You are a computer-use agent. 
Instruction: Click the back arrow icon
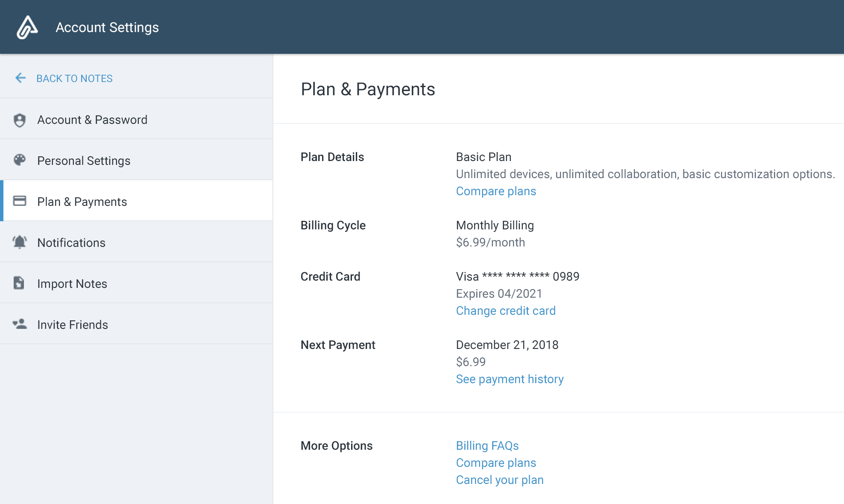click(x=21, y=78)
